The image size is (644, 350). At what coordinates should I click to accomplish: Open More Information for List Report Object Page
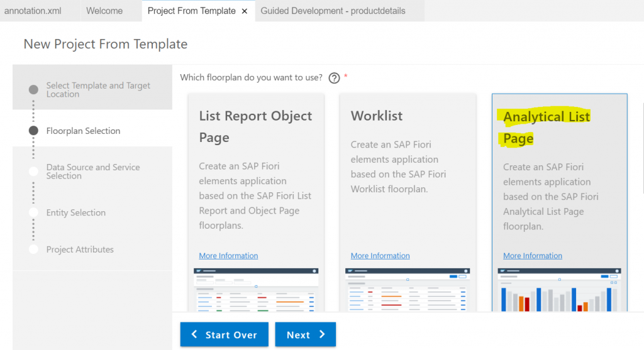tap(228, 256)
